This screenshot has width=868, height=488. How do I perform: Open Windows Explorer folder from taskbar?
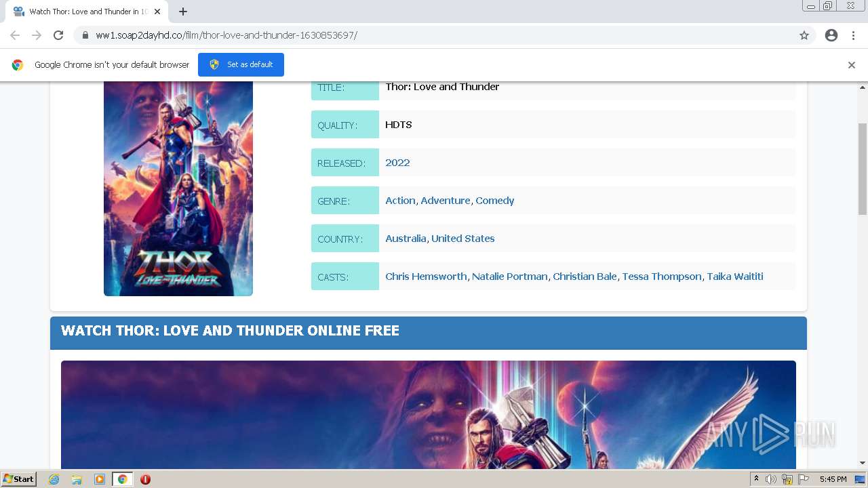click(x=77, y=479)
